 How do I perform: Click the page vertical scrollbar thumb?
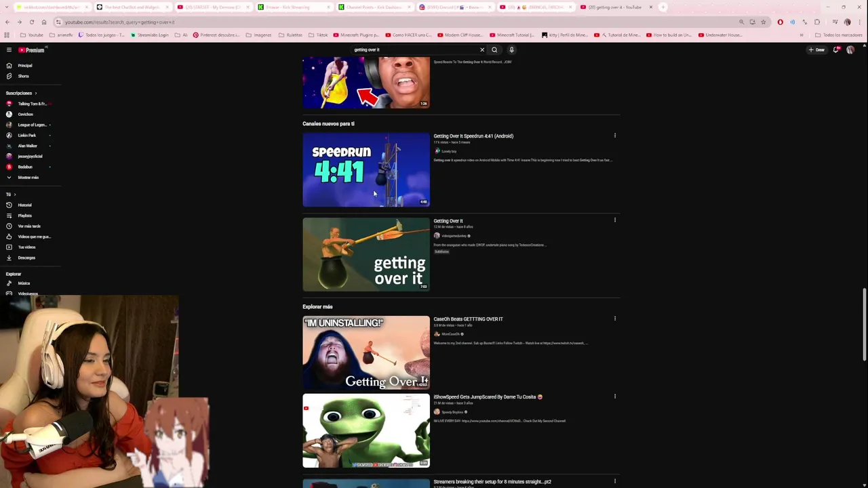click(864, 324)
